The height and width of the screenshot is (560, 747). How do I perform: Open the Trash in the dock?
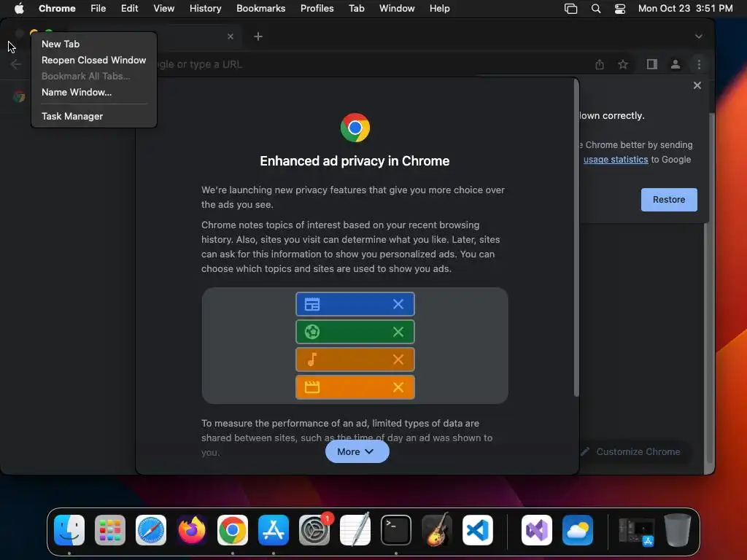[x=678, y=530]
